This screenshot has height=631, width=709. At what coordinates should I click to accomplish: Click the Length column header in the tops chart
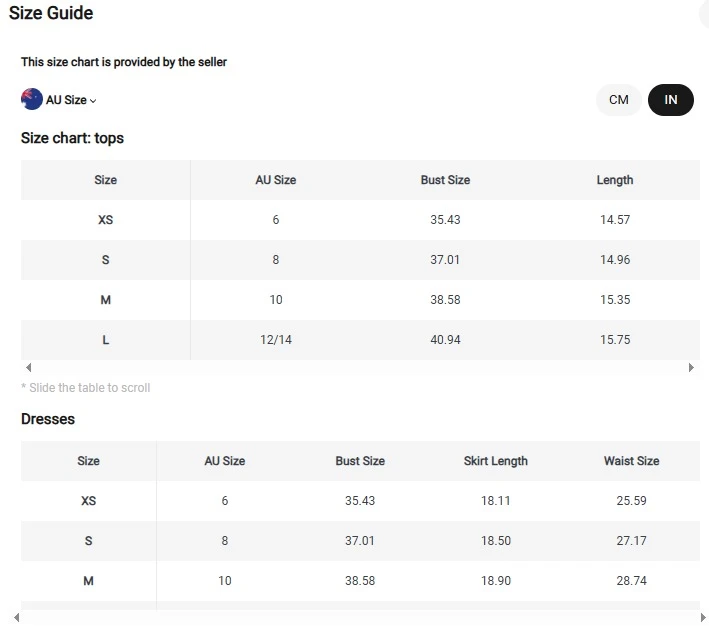pyautogui.click(x=615, y=180)
